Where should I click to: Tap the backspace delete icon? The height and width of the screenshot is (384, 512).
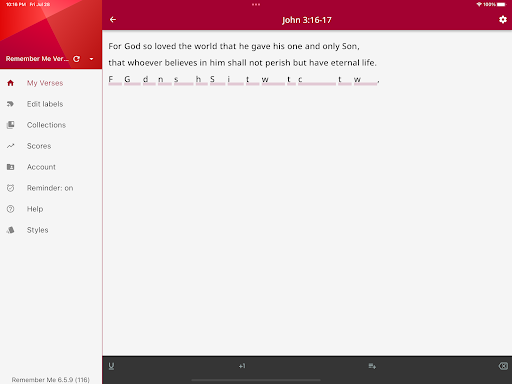point(503,366)
